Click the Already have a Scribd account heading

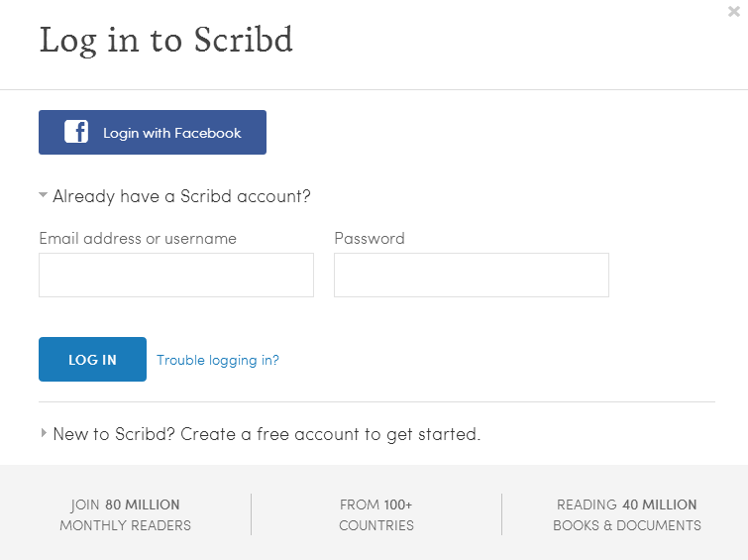(x=181, y=196)
